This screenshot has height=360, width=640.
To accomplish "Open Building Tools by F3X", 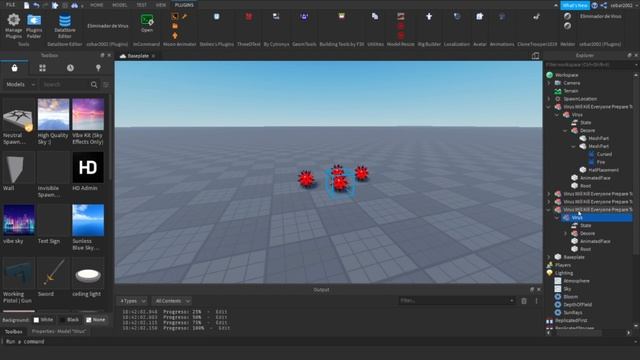I will [342, 16].
